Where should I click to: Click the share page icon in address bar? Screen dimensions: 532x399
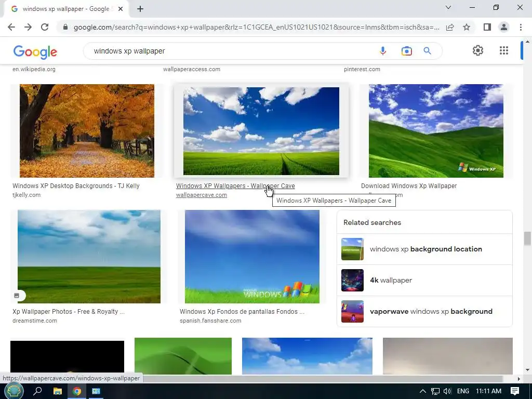click(x=450, y=27)
